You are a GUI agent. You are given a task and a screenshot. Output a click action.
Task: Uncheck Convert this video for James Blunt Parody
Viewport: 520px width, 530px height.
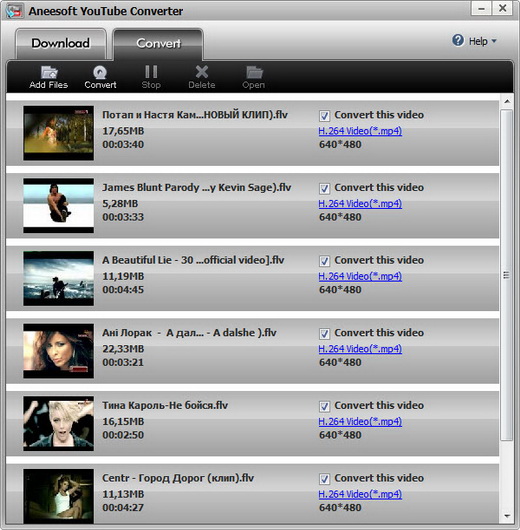coord(324,188)
